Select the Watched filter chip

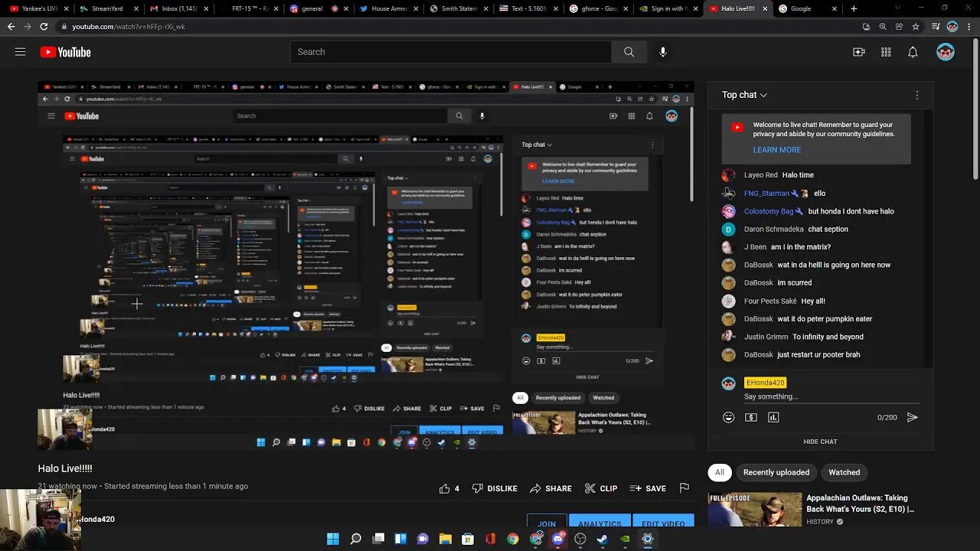[x=844, y=472]
